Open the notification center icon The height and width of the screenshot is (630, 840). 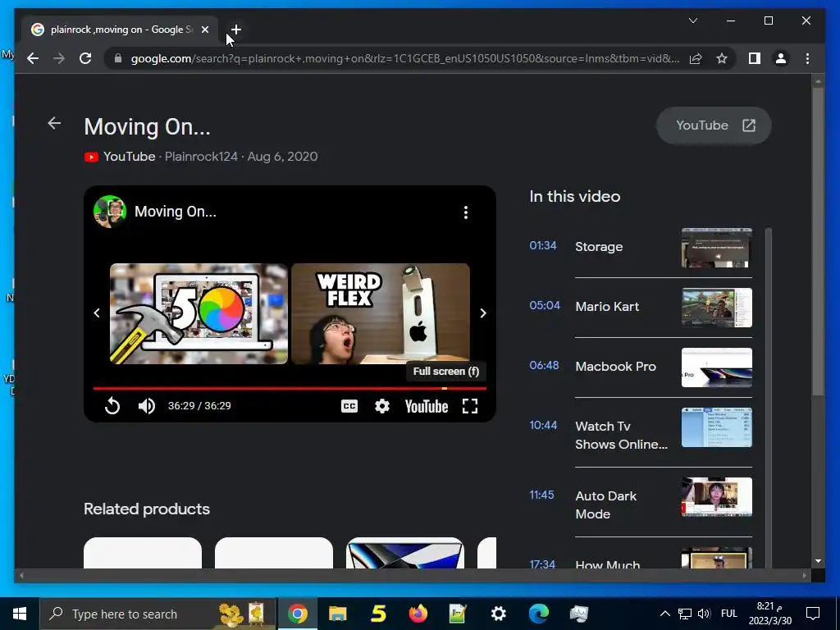pos(813,614)
